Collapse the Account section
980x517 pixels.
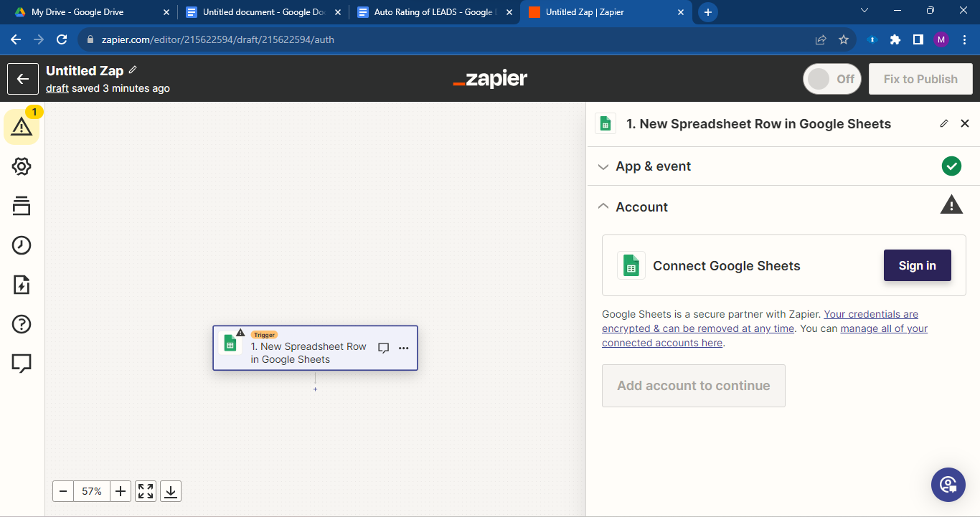(x=783, y=207)
